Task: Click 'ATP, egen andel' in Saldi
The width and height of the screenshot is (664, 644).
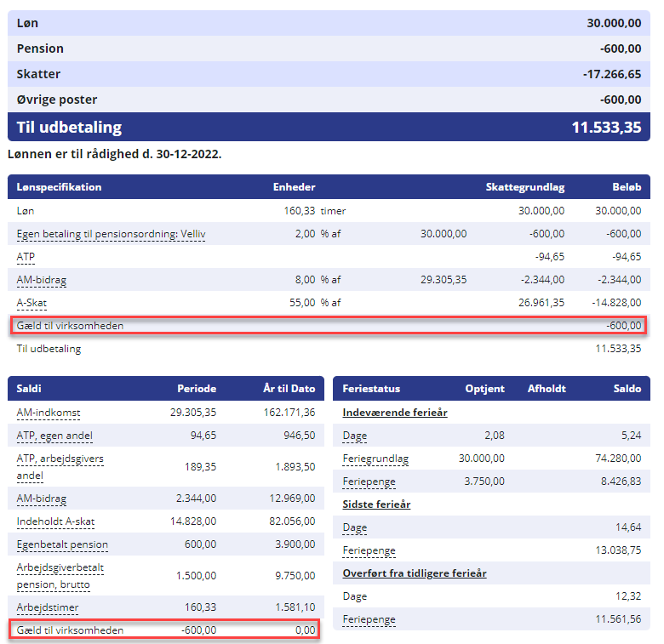Action: click(54, 436)
